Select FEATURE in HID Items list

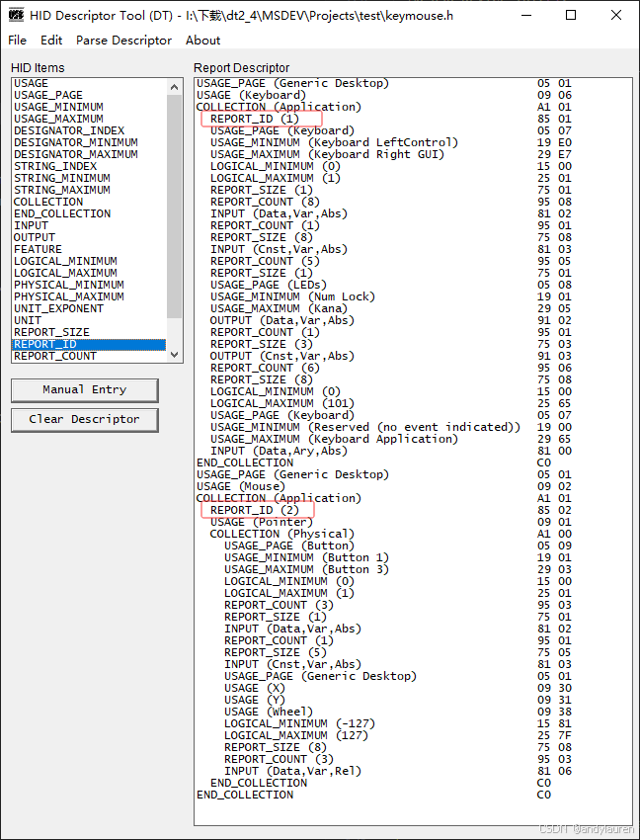pyautogui.click(x=88, y=249)
